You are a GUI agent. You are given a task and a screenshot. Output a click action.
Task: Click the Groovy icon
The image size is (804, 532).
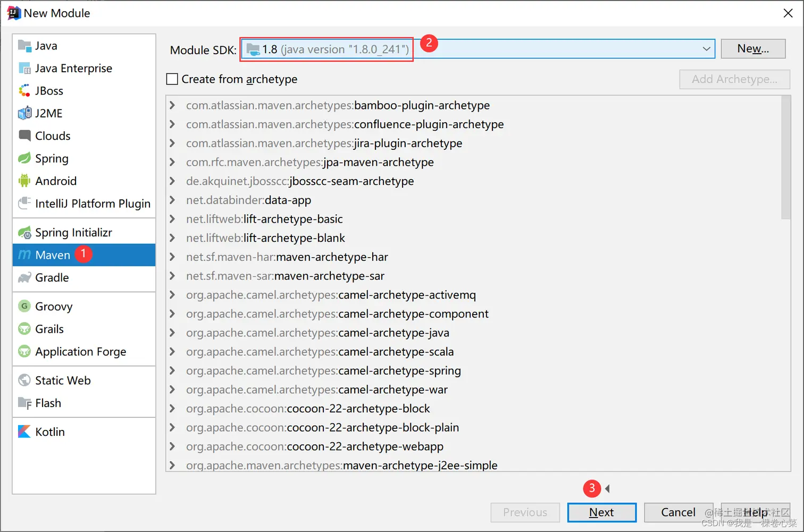[x=24, y=306]
